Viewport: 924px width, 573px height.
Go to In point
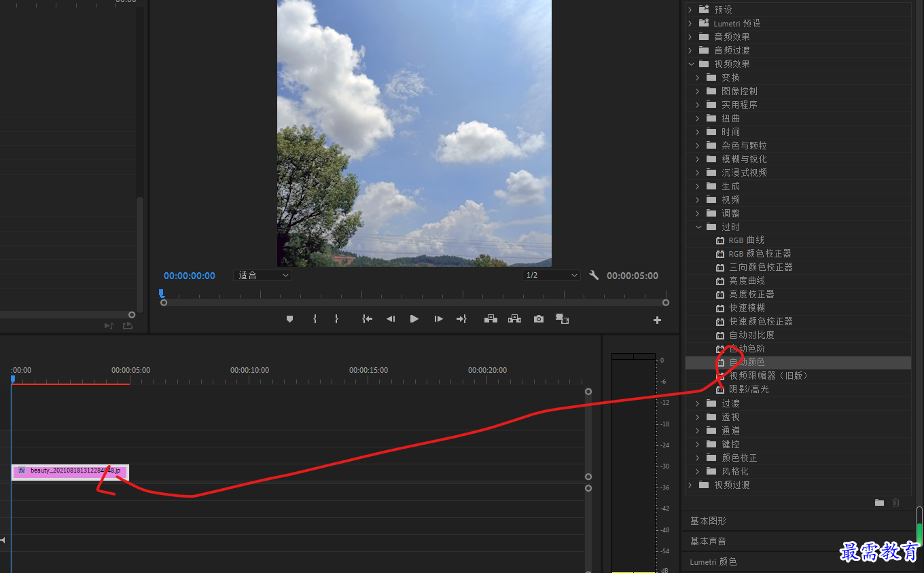point(367,319)
